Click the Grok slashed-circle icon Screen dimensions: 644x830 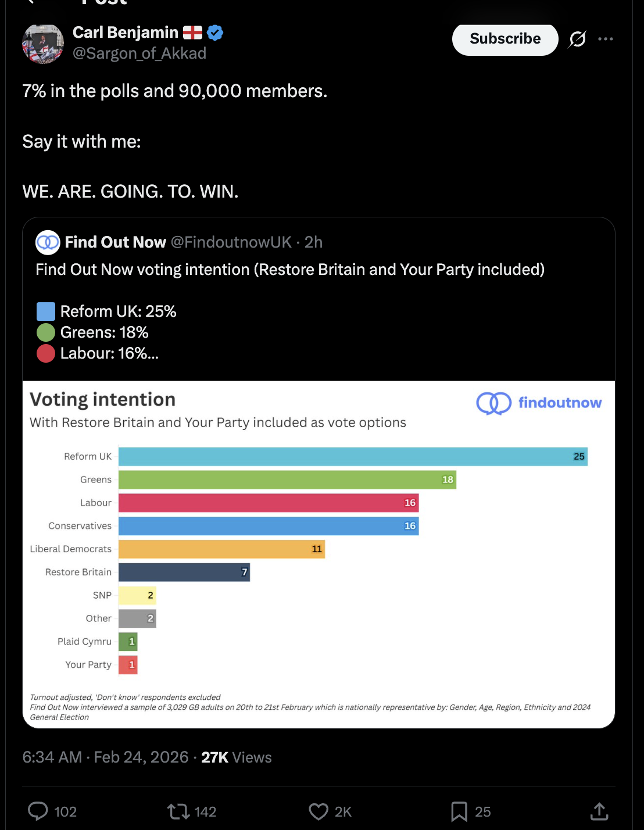point(577,39)
